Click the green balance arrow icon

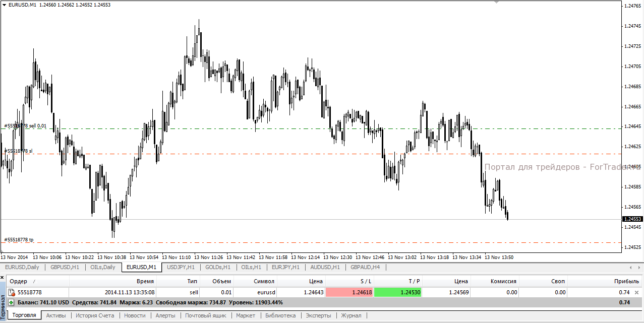(x=12, y=302)
